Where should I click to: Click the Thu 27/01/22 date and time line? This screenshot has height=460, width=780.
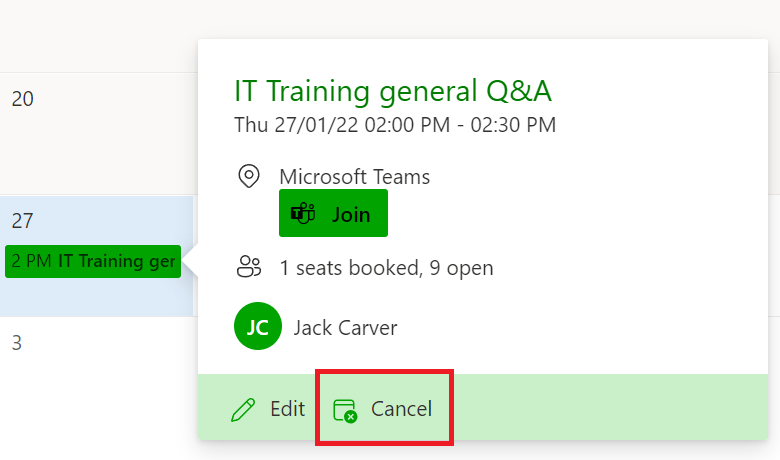tap(395, 125)
